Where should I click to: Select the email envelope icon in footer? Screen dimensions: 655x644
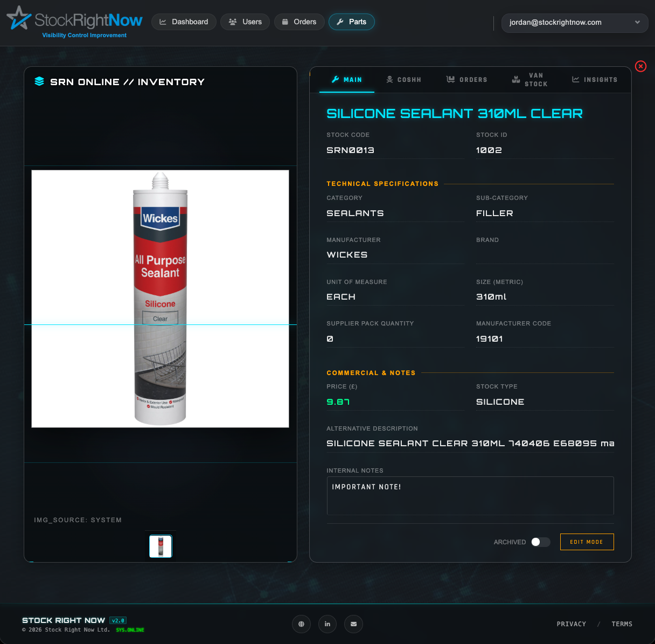pyautogui.click(x=353, y=624)
